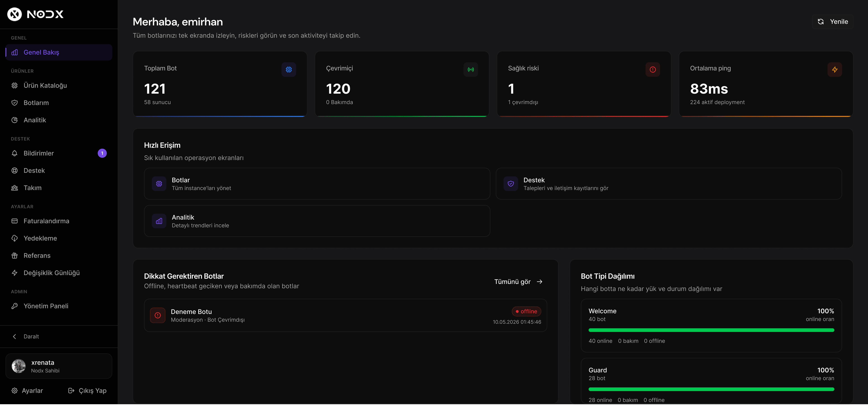This screenshot has width=868, height=406.
Task: Click the Çıkış Yap logout icon
Action: pos(71,391)
